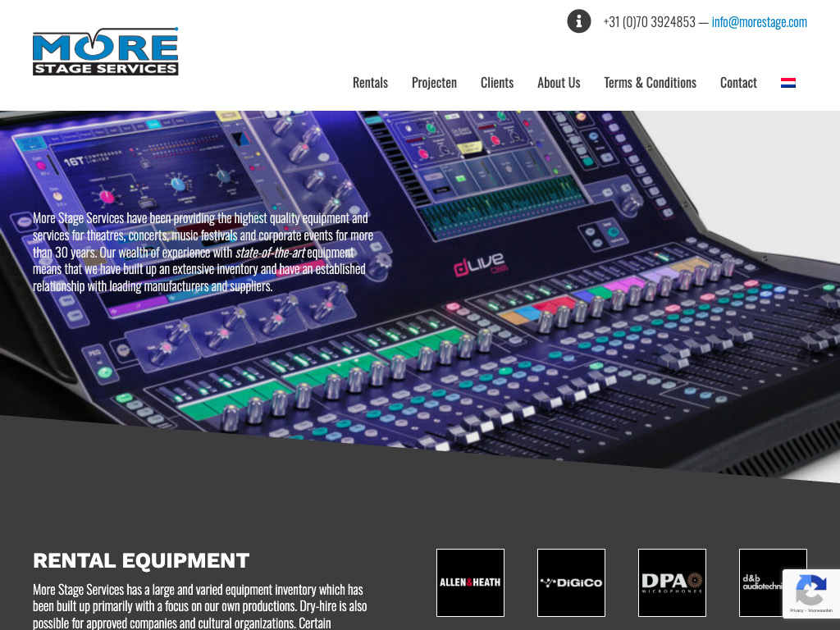
Task: Switch language via the Dutch flag
Action: [x=787, y=83]
